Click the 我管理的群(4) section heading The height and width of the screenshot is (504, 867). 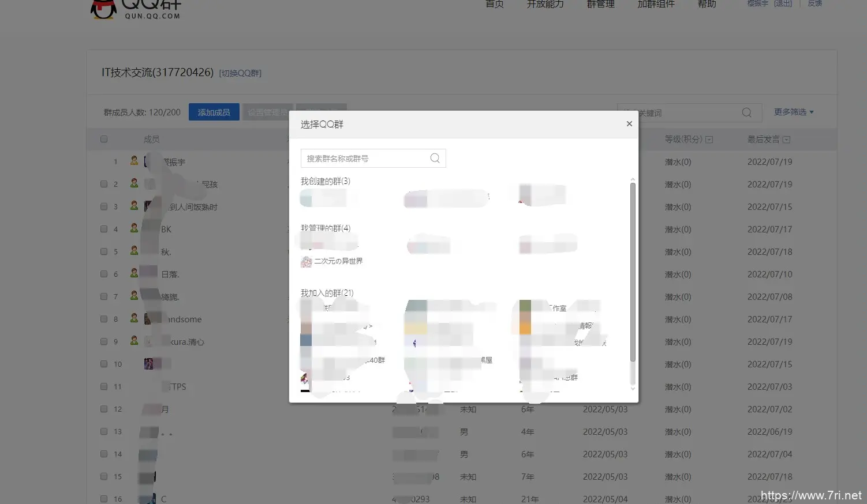325,228
